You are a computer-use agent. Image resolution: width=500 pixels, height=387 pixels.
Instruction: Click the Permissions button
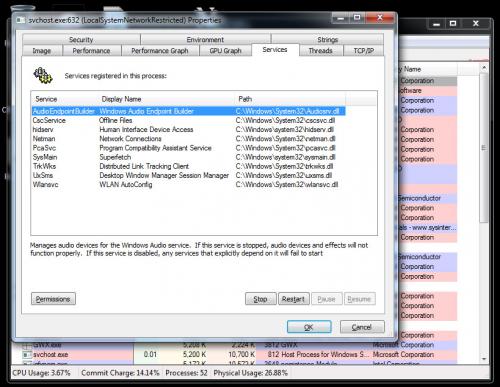coord(53,299)
